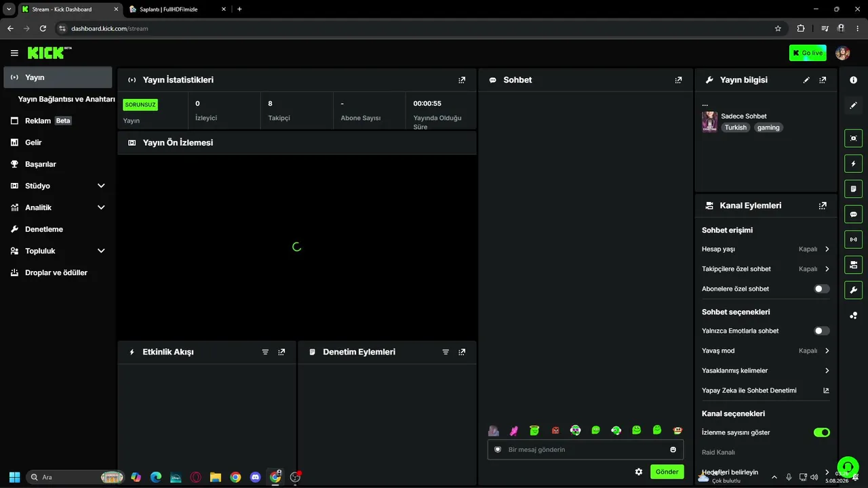This screenshot has height=488, width=868.
Task: Open the Denetleme page
Action: click(58, 229)
